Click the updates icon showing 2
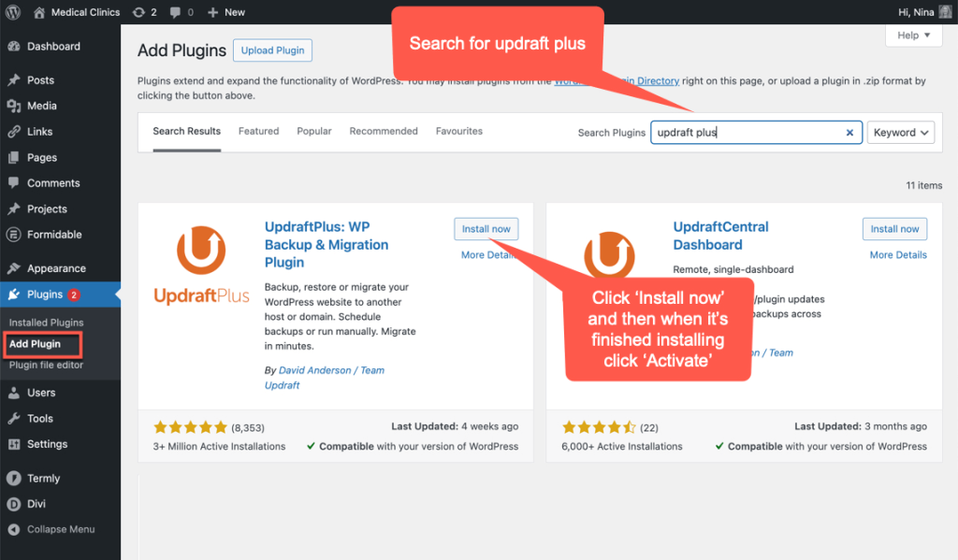 pyautogui.click(x=139, y=12)
